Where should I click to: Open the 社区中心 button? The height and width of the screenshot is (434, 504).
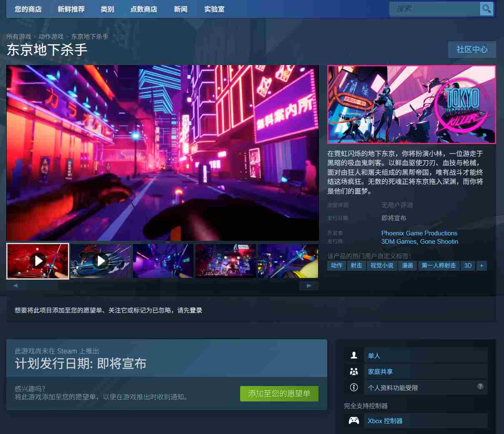(x=472, y=50)
